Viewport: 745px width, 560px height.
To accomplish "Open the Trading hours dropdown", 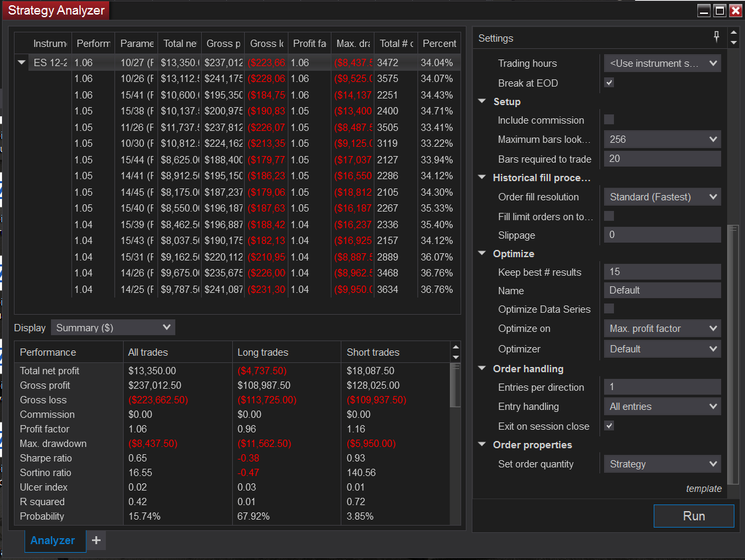I will coord(662,63).
